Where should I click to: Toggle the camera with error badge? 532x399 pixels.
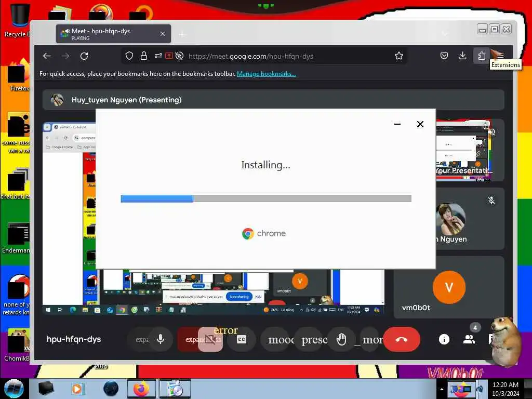tap(210, 339)
